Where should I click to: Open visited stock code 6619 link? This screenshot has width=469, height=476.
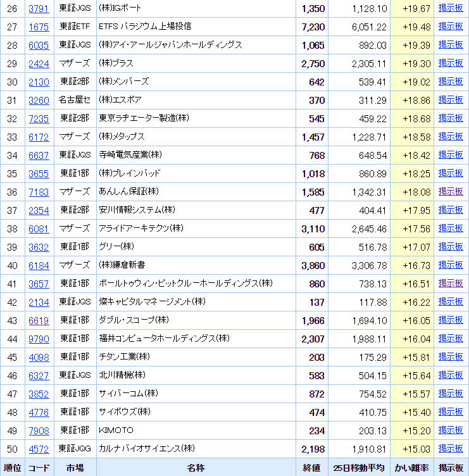[x=39, y=321]
